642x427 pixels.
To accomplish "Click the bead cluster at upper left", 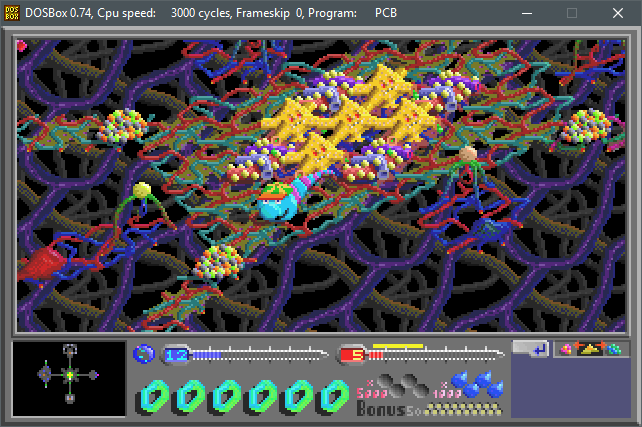I will (x=122, y=126).
